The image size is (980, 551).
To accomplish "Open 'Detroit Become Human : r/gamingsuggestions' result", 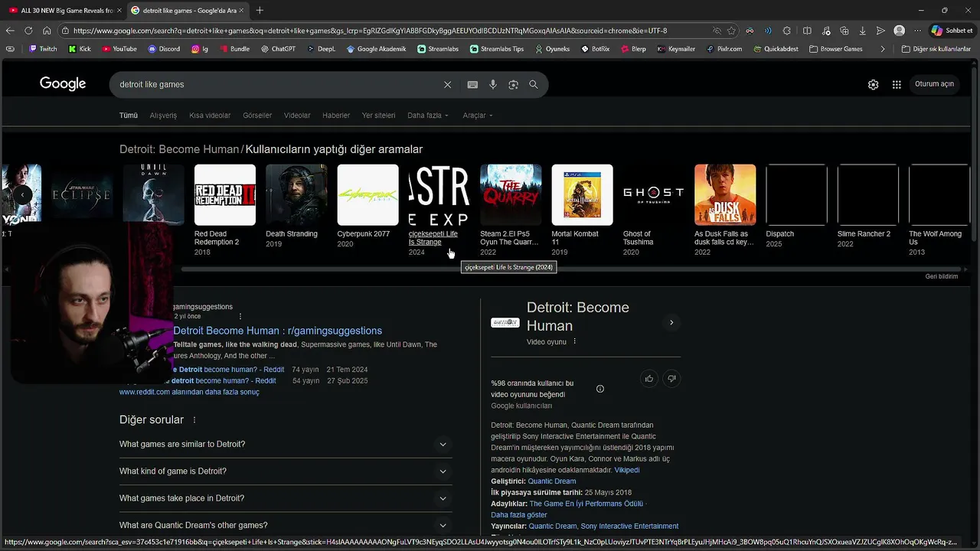I will point(277,331).
